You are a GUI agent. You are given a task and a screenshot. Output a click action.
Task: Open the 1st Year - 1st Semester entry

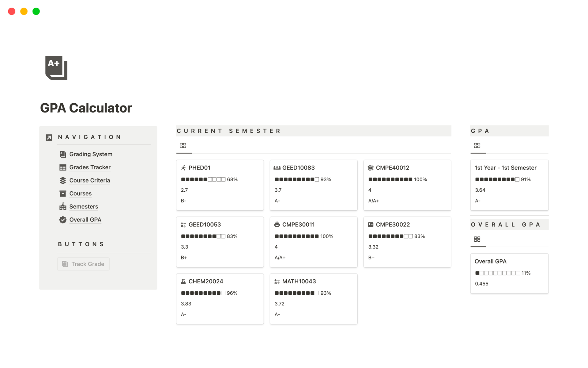(505, 167)
